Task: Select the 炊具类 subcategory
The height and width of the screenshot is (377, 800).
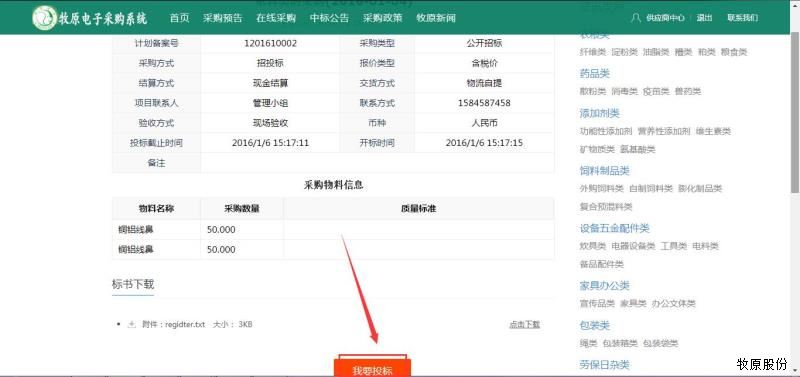Action: pyautogui.click(x=593, y=246)
